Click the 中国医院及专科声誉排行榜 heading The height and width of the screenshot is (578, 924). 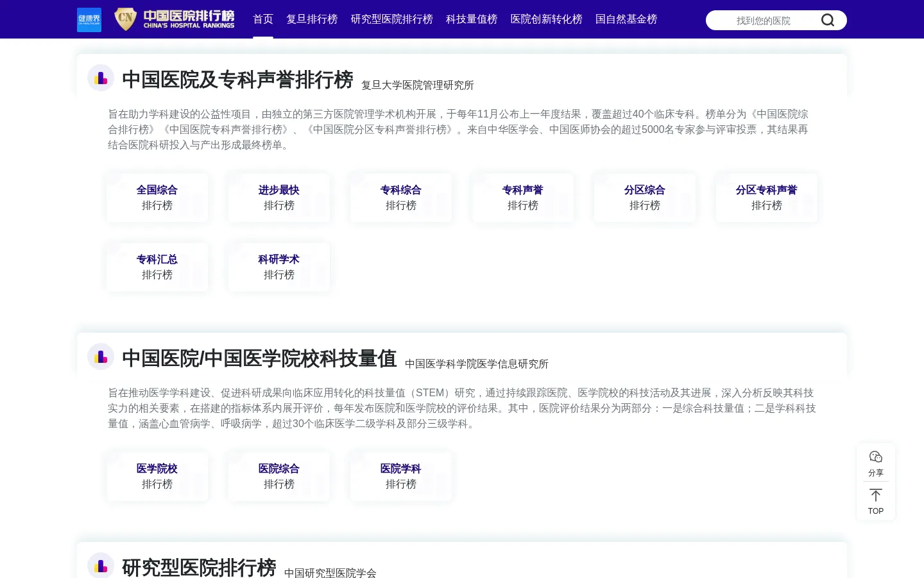(237, 80)
